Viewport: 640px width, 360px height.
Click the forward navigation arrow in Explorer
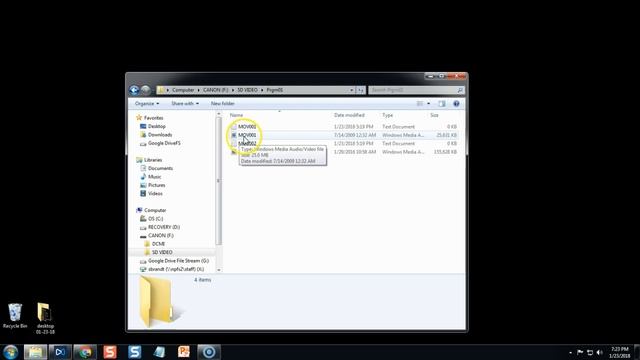tap(145, 90)
